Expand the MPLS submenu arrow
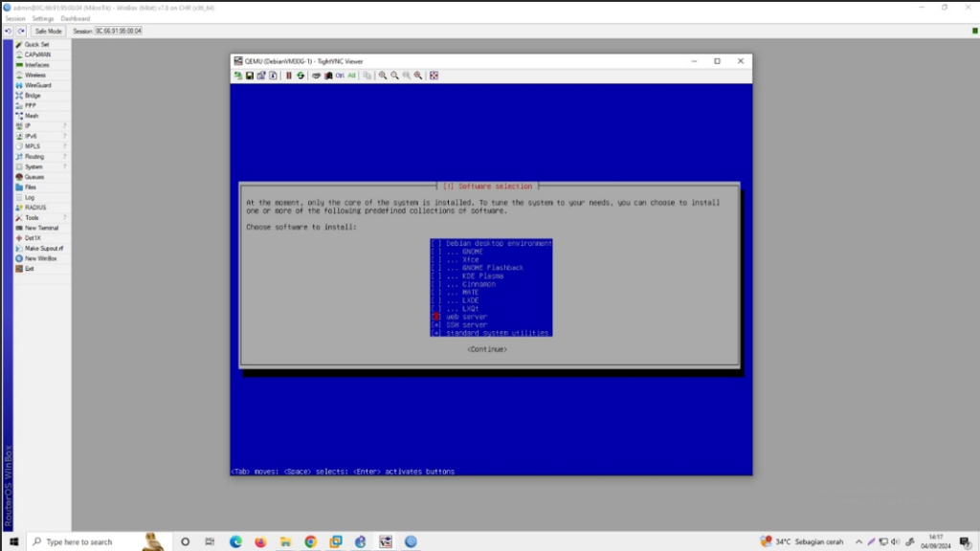980x551 pixels. click(x=65, y=146)
